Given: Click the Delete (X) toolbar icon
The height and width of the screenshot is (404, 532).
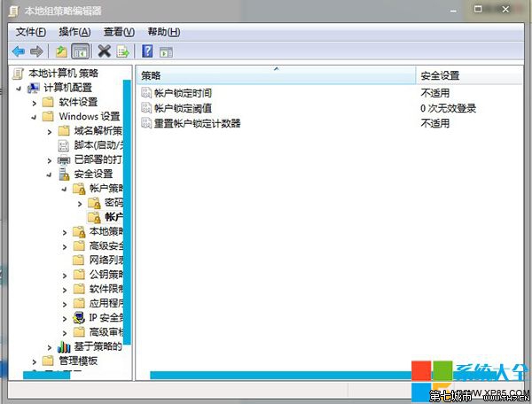Looking at the screenshot, I should 105,51.
